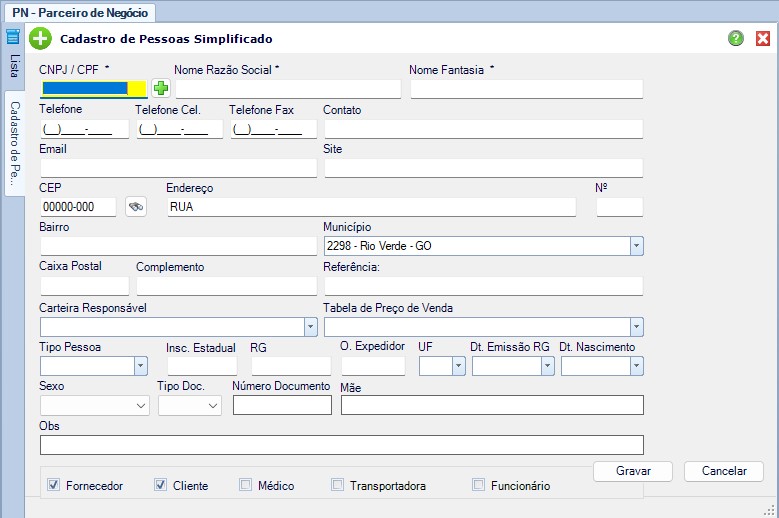The height and width of the screenshot is (518, 779).
Task: Expand the Município dropdown
Action: pos(636,246)
